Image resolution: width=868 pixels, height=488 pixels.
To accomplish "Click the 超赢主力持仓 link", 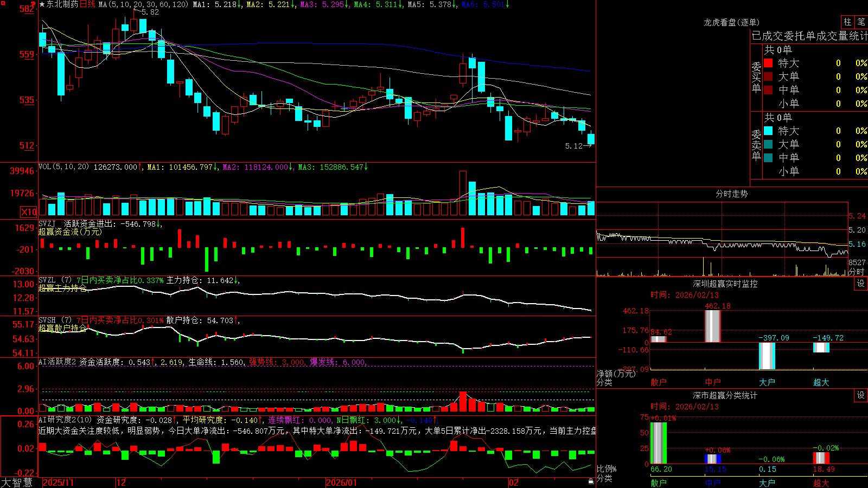I will point(62,288).
